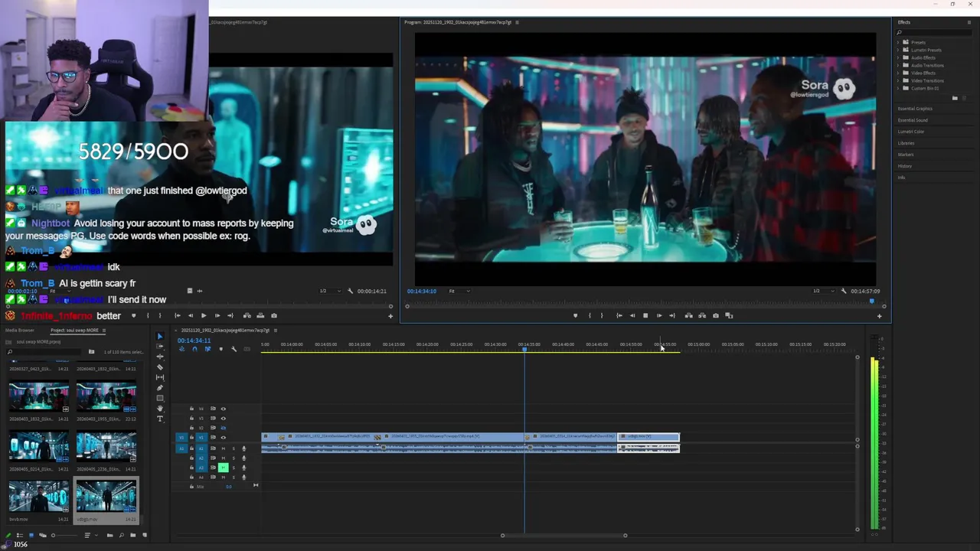The image size is (980, 551).
Task: Expand Lumetri Presets folder
Action: (x=898, y=51)
